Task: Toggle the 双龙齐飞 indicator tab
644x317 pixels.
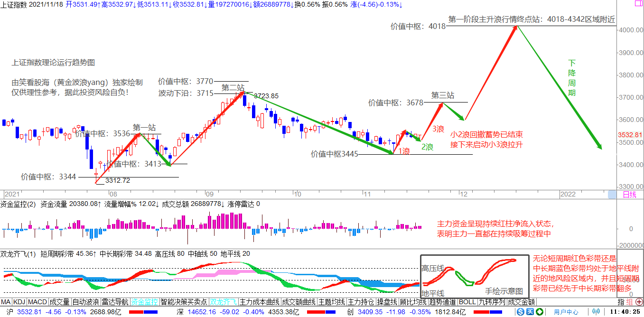Action: 223,302
